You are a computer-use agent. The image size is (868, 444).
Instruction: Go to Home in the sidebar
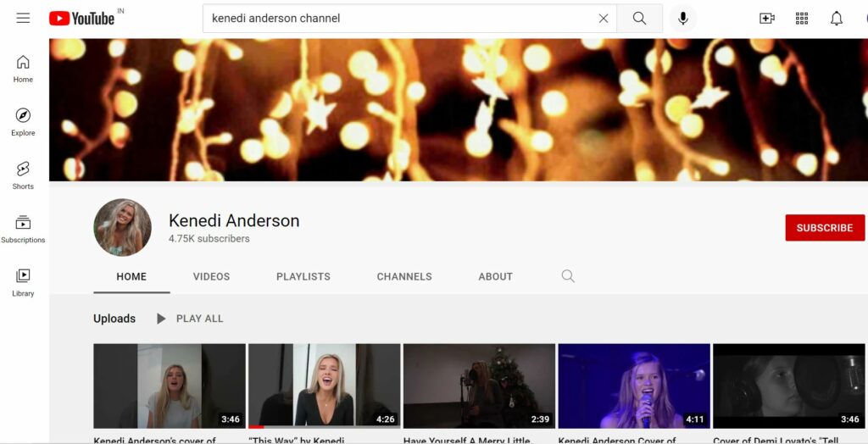pyautogui.click(x=23, y=69)
